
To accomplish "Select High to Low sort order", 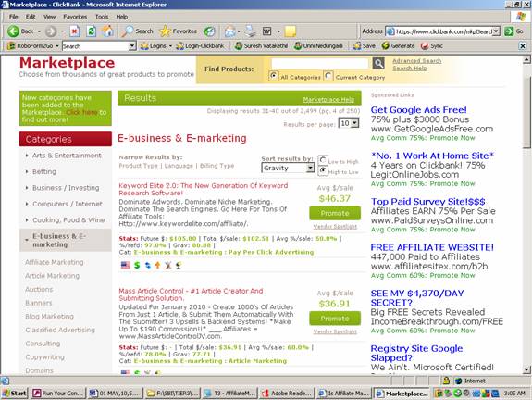I will (x=323, y=170).
